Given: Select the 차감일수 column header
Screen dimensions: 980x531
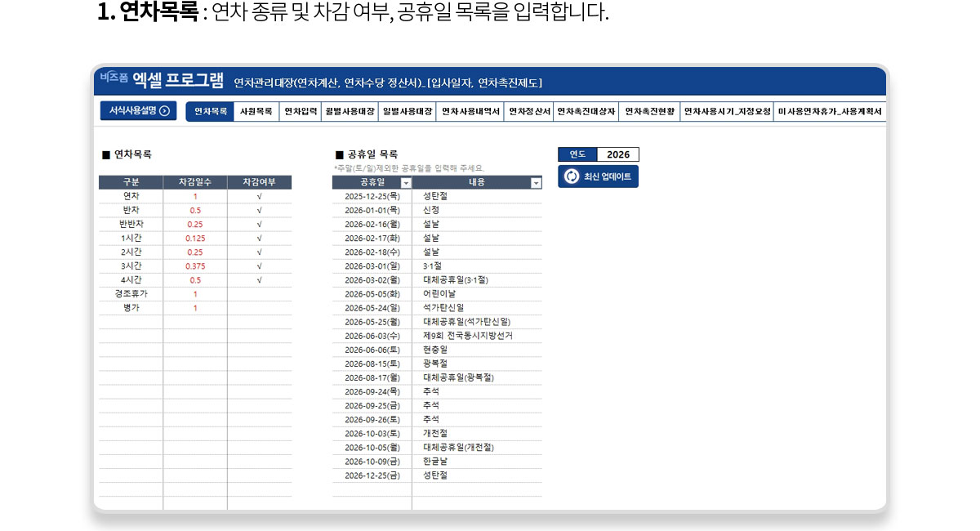Looking at the screenshot, I should (x=195, y=183).
